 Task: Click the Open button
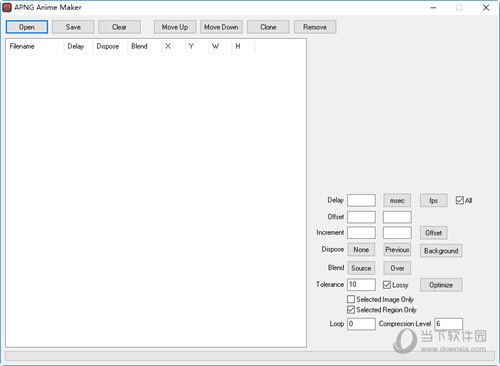(x=27, y=27)
